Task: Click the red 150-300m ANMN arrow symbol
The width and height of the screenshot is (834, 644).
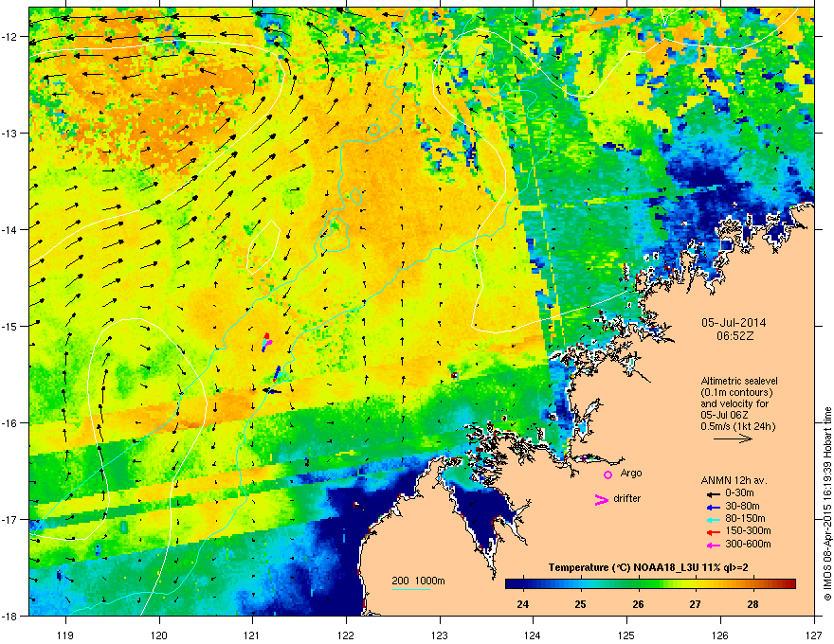Action: coord(713,531)
